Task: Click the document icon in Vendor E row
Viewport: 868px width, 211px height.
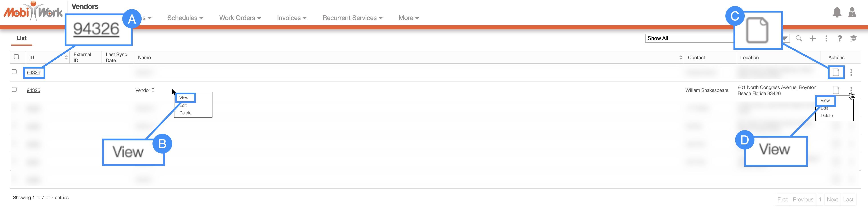Action: pyautogui.click(x=836, y=91)
